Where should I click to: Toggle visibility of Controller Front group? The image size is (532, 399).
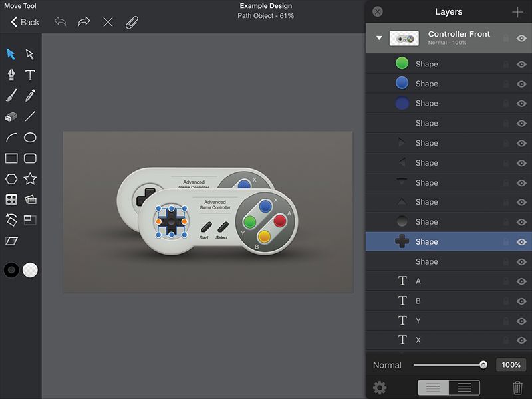pyautogui.click(x=521, y=38)
